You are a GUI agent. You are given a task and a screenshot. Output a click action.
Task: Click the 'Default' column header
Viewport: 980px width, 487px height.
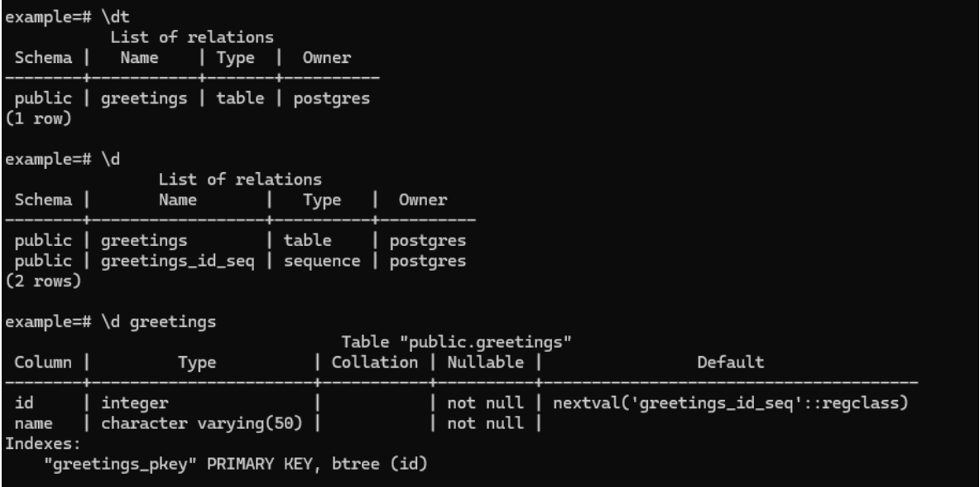coord(731,363)
